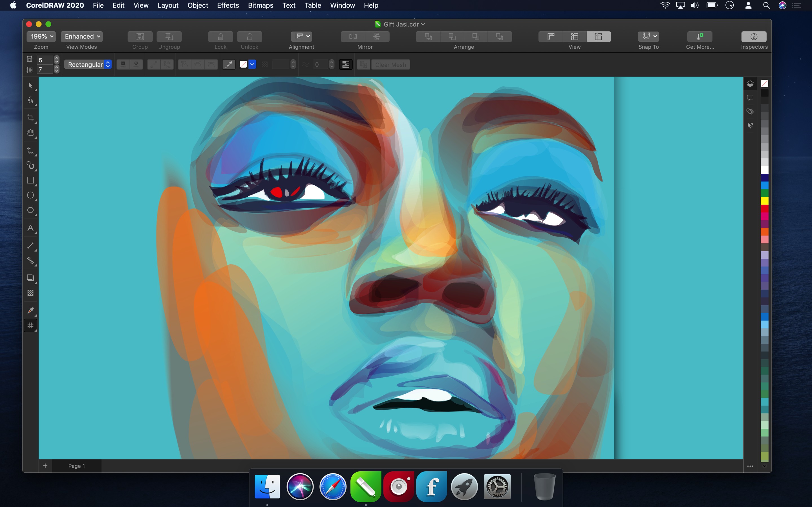The width and height of the screenshot is (812, 507).
Task: Switch to Page 1 tab
Action: coord(76,466)
